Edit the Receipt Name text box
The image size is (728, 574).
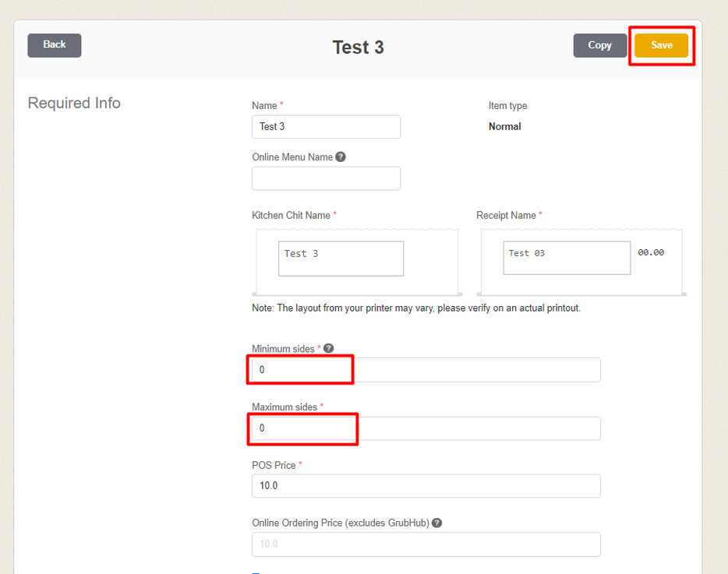(x=567, y=258)
